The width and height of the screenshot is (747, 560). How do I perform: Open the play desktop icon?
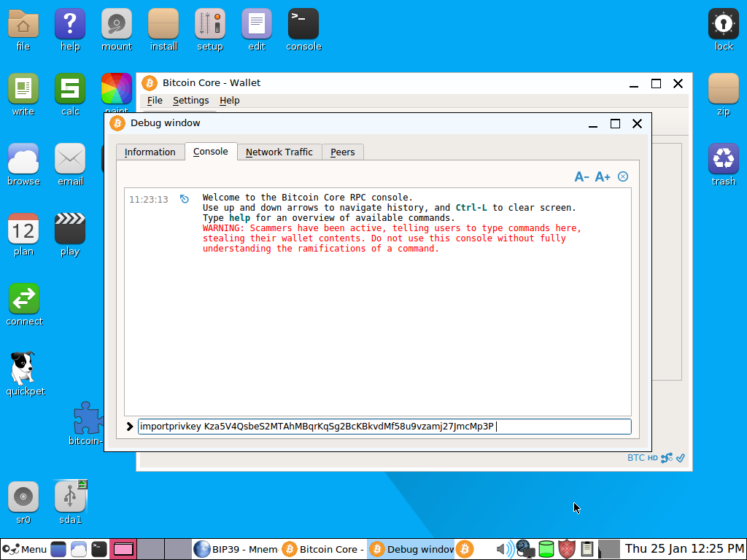70,235
